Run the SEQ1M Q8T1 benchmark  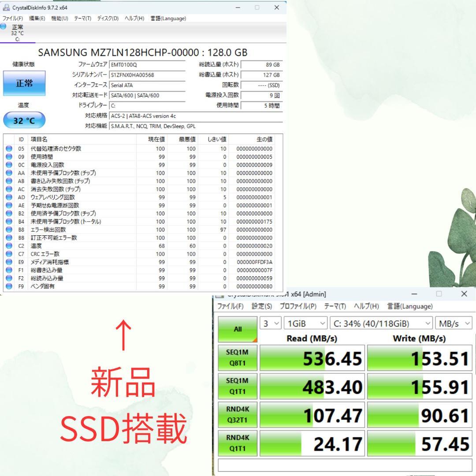pyautogui.click(x=237, y=358)
